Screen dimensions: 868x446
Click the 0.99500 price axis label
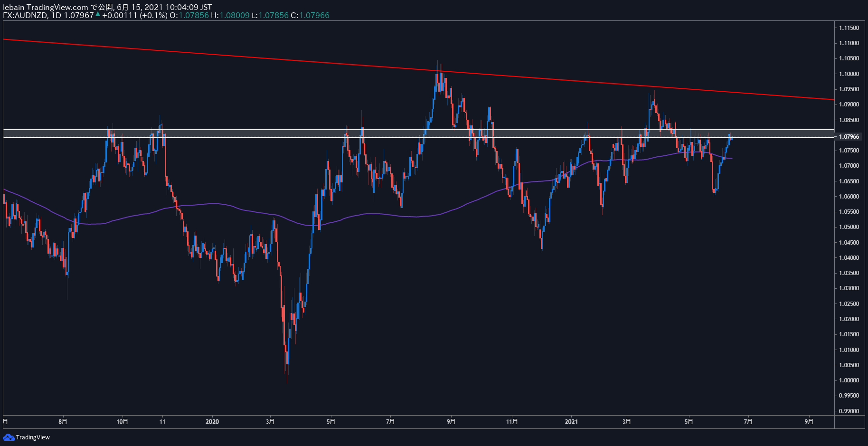[x=849, y=396]
